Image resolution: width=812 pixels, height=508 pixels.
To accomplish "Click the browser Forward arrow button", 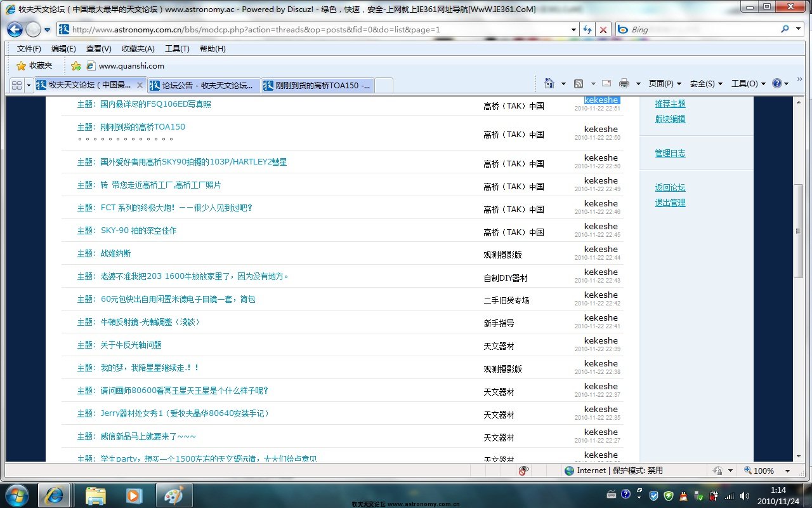I will point(33,29).
